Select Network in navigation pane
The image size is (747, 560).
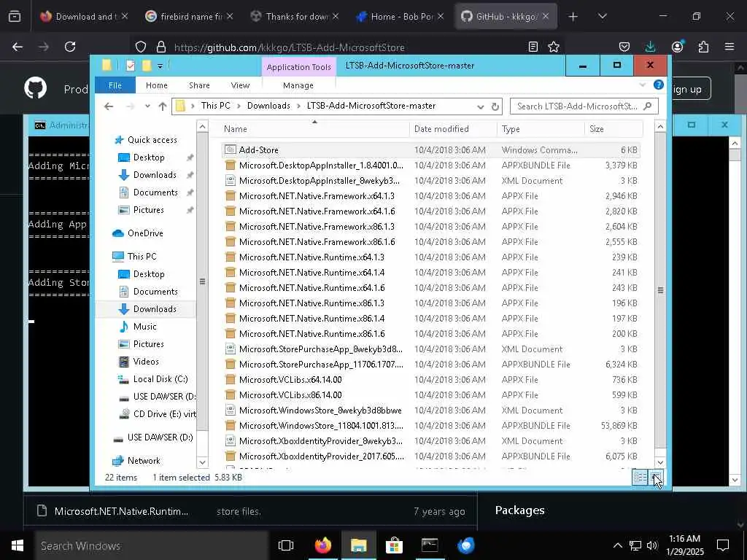[144, 461]
